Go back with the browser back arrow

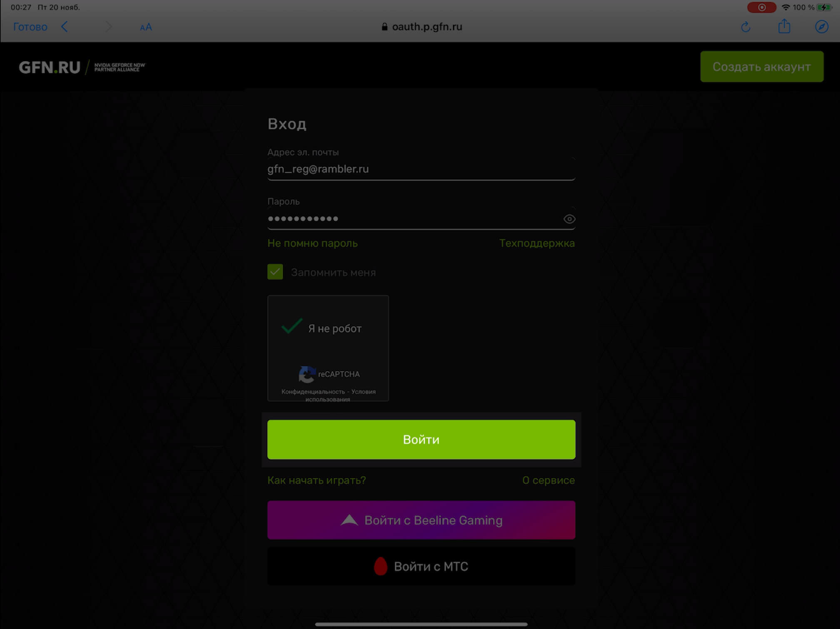click(65, 27)
